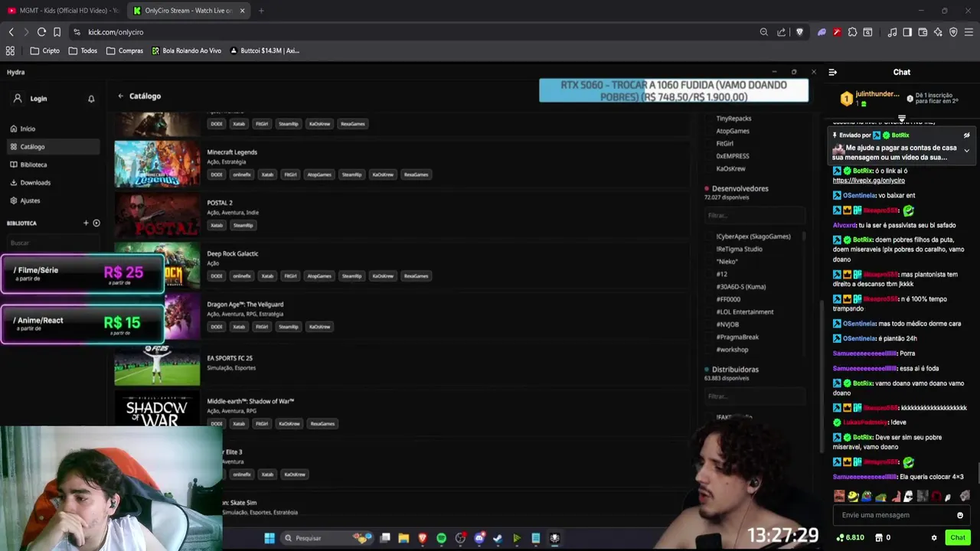Tick the FitGirl filter checkbox
The width and height of the screenshot is (980, 551).
pos(709,143)
